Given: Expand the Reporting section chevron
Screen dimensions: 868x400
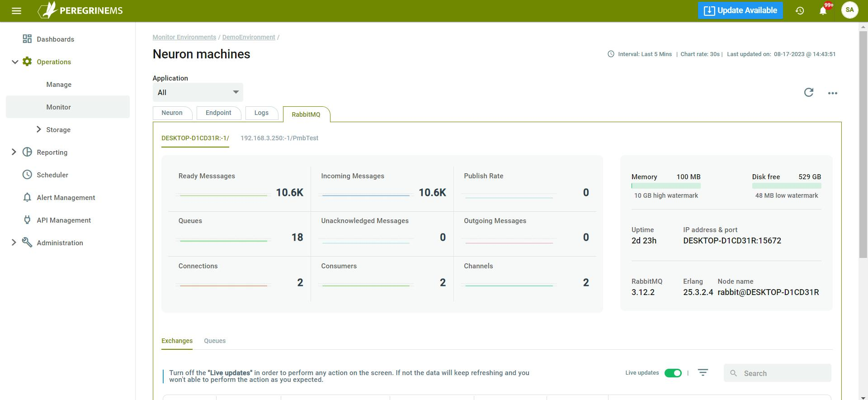Looking at the screenshot, I should click(14, 152).
